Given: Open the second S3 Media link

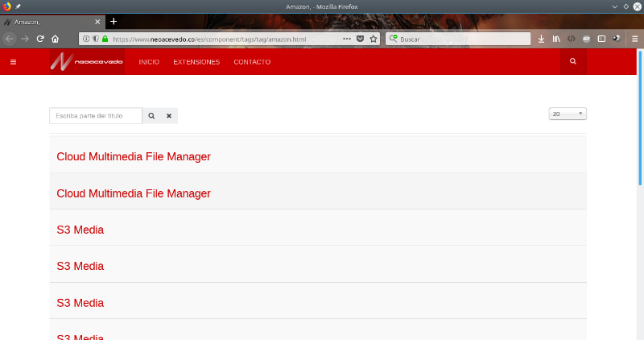Looking at the screenshot, I should coord(80,266).
